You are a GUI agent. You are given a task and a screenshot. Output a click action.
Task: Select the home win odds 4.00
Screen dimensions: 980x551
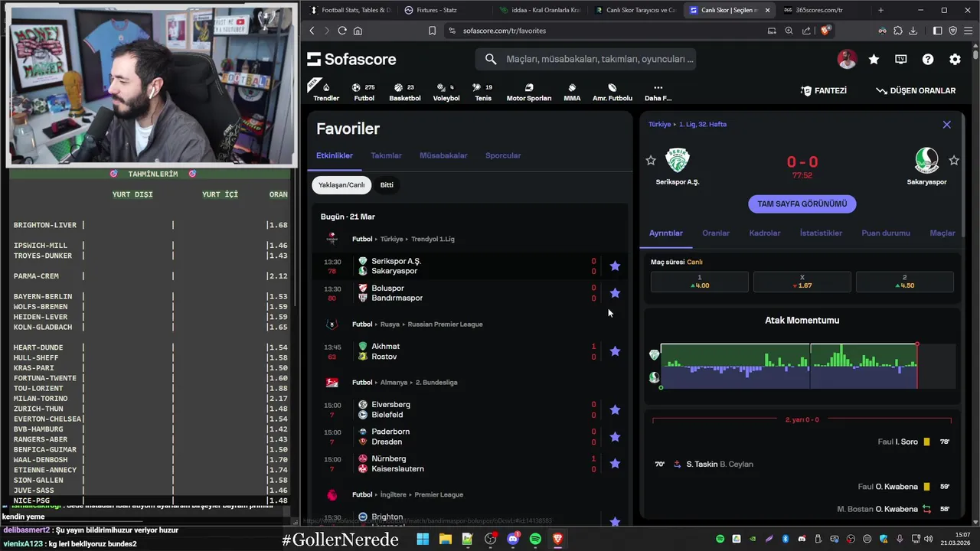(x=700, y=282)
